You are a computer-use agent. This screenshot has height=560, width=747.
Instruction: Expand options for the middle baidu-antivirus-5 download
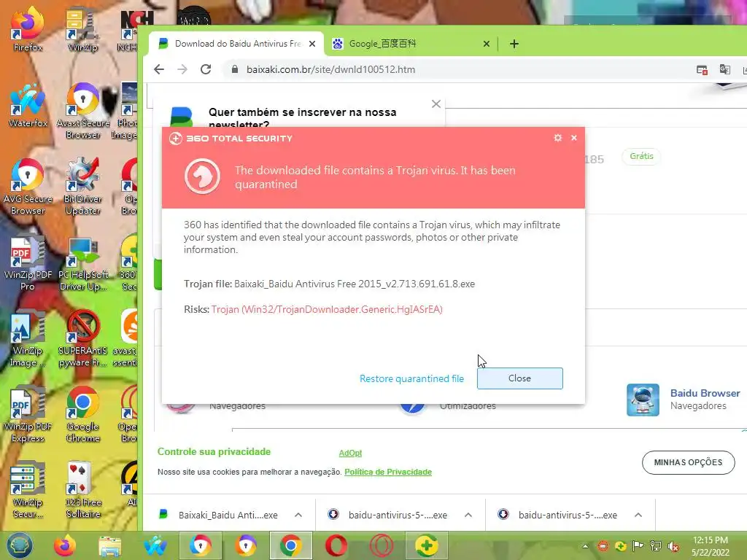(x=468, y=515)
